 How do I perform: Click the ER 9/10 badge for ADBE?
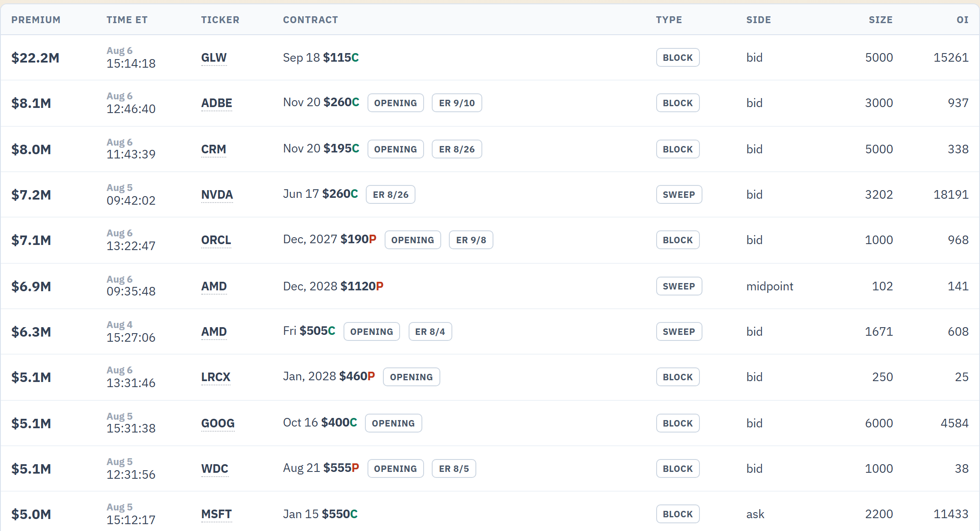click(457, 103)
